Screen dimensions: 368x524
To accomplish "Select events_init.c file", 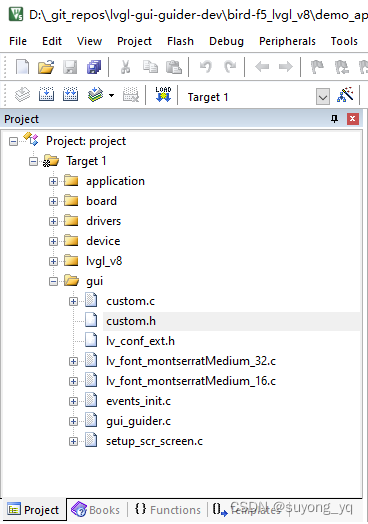I will pyautogui.click(x=138, y=401).
